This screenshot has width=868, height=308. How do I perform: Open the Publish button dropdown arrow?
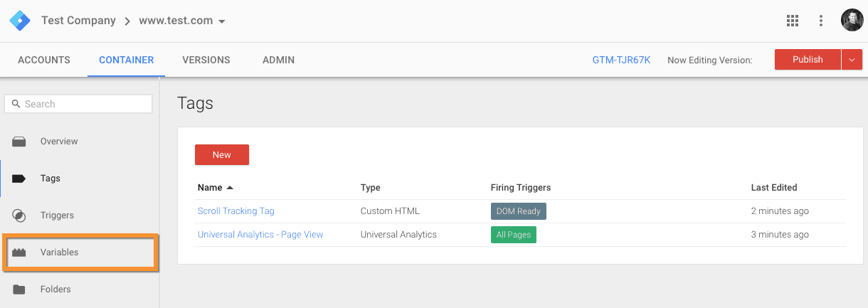(x=852, y=60)
